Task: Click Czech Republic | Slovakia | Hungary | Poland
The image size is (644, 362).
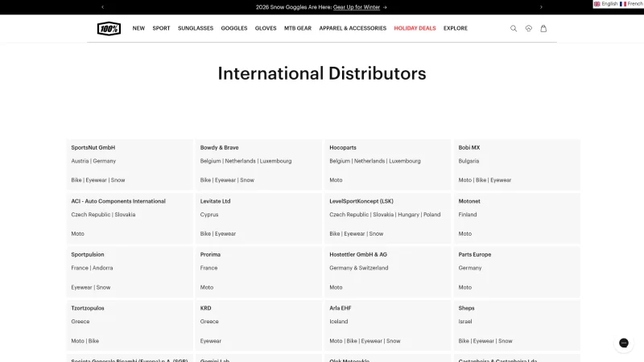Action: pyautogui.click(x=385, y=214)
